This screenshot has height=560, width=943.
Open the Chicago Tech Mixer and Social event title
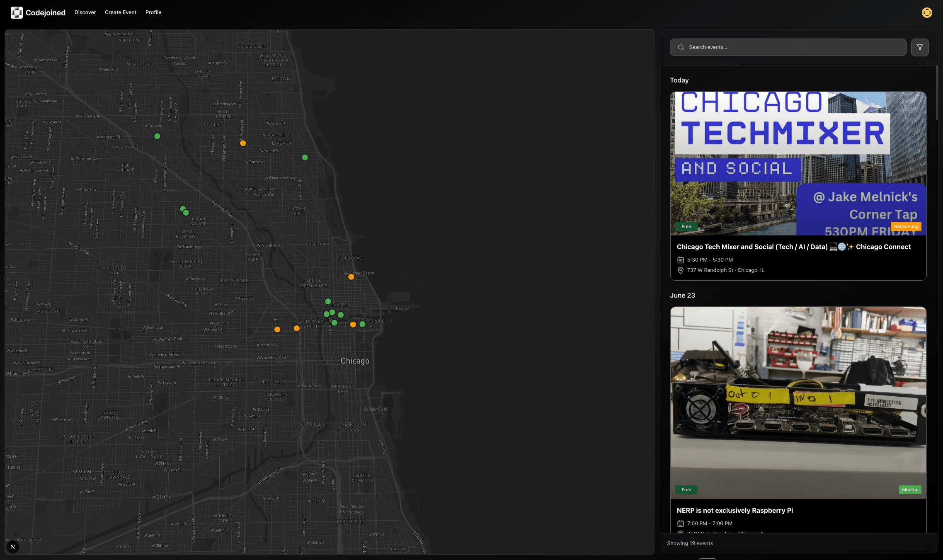pos(794,247)
